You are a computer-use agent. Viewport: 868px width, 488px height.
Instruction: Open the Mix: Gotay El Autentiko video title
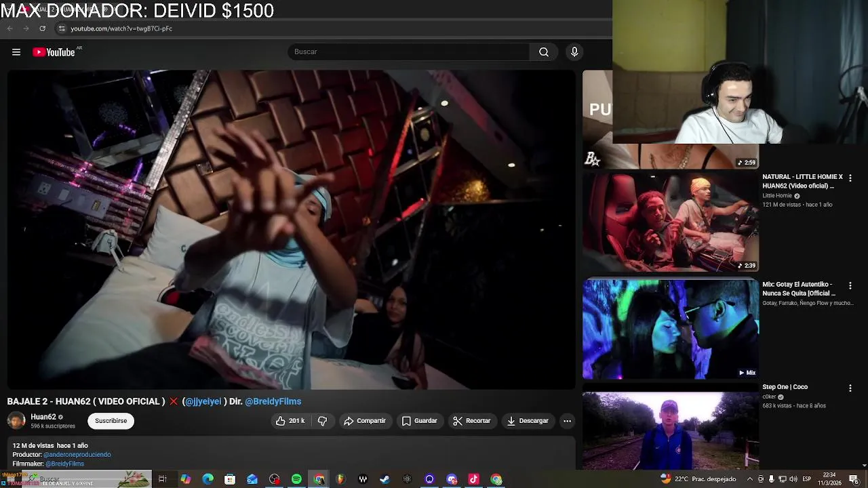point(799,289)
